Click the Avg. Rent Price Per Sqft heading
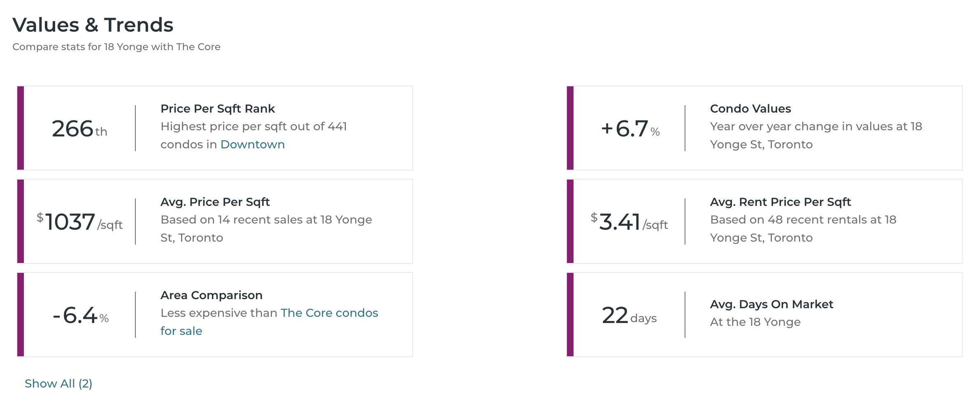 tap(780, 202)
